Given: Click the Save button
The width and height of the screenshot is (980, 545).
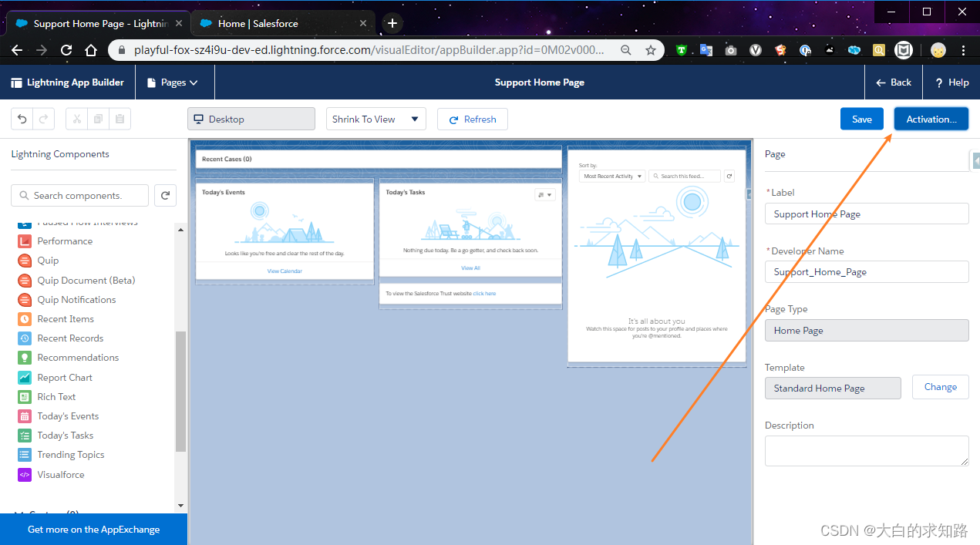Looking at the screenshot, I should [862, 119].
